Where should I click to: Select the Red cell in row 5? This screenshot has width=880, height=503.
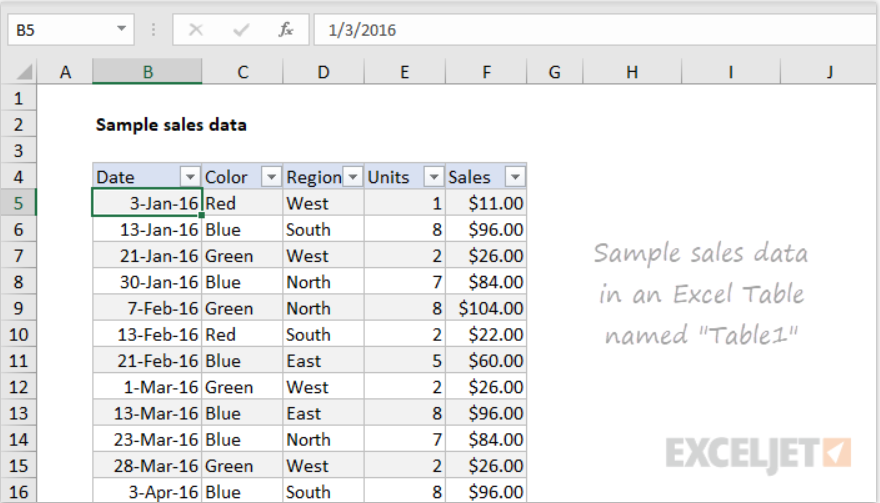pyautogui.click(x=242, y=203)
